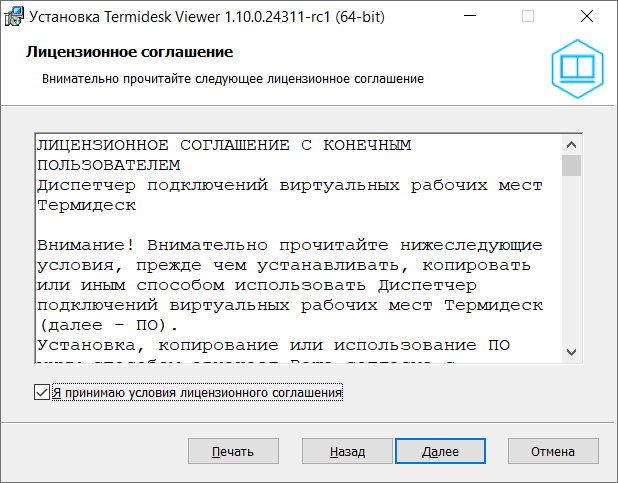Click the license scrollbar thumb

click(x=571, y=165)
